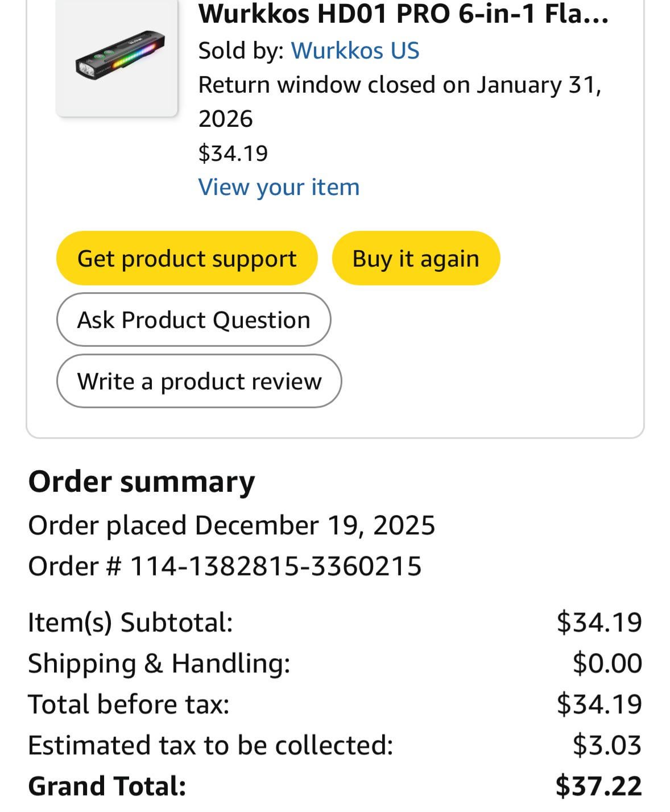This screenshot has height=812, width=670.
Task: Select the order number 114-1382815-3360215
Action: (x=276, y=566)
